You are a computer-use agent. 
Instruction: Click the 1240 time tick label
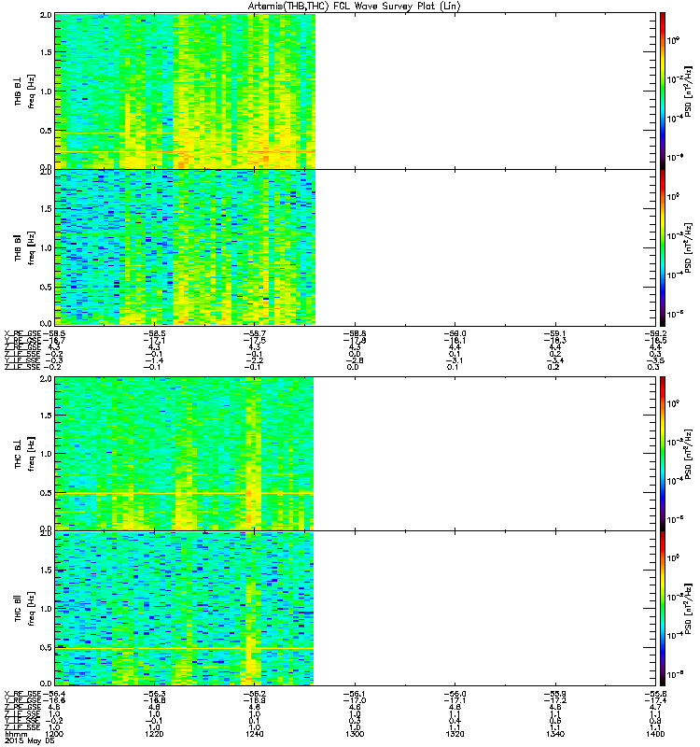coord(254,734)
